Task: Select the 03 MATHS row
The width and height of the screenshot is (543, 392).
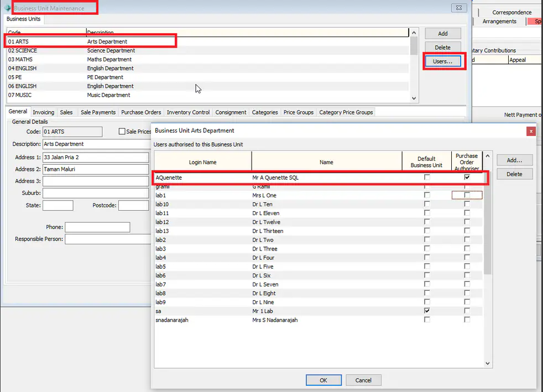Action: click(x=208, y=60)
